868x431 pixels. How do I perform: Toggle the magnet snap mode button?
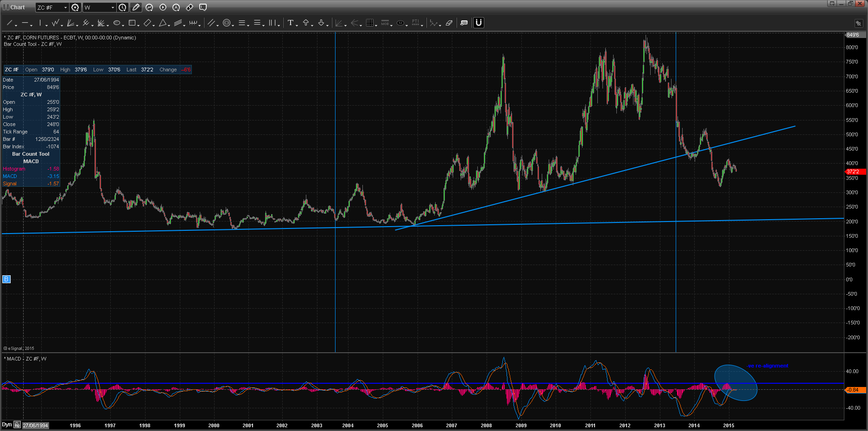pos(478,23)
